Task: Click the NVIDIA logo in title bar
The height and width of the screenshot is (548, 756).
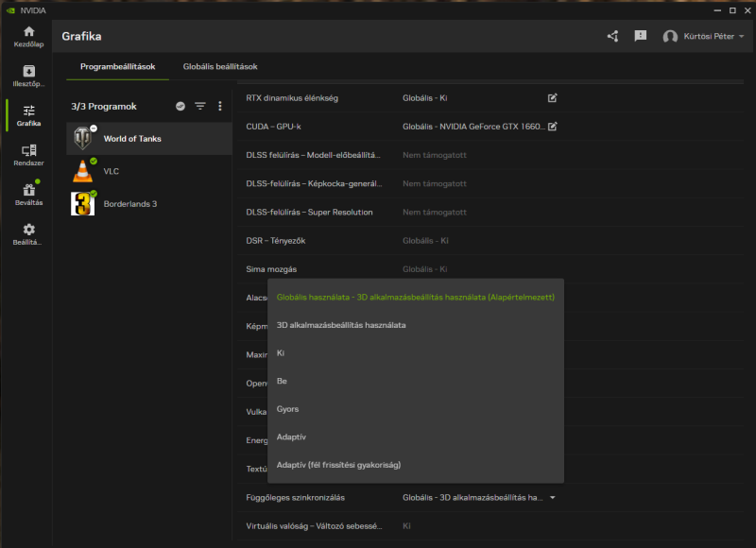Action: 10,10
